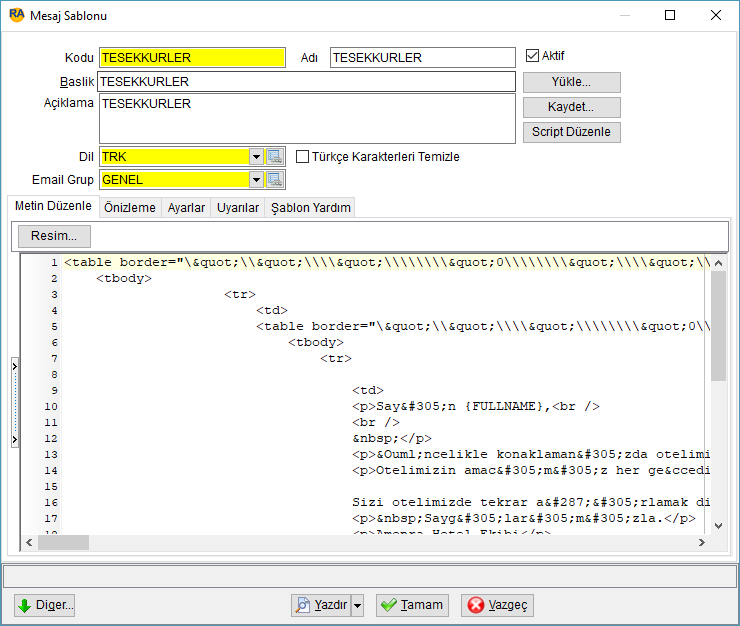Viewport: 740px width, 626px height.
Task: Toggle the Aktif checkbox
Action: (532, 56)
